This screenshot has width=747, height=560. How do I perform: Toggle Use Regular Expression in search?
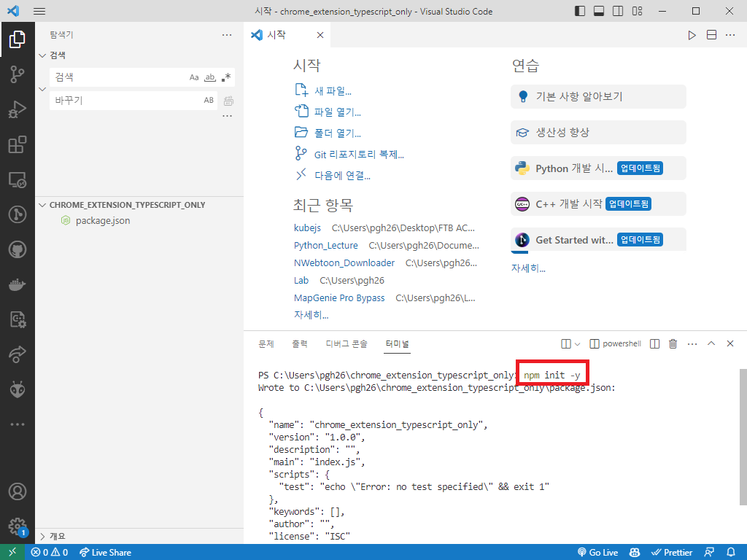coord(226,77)
